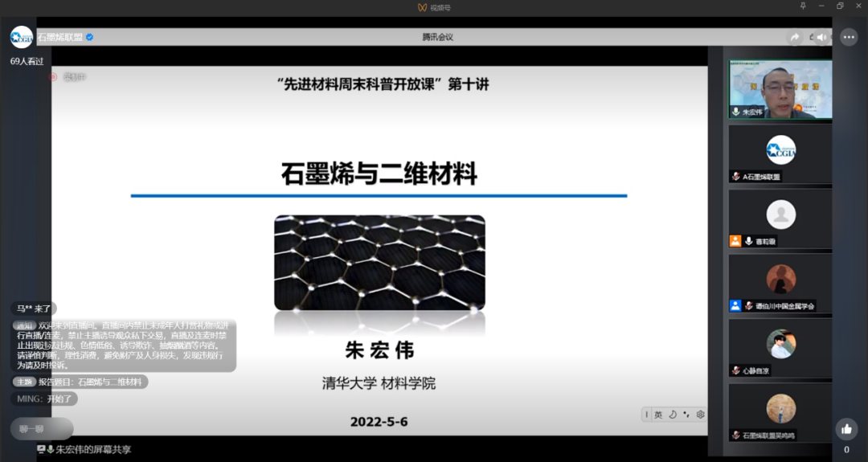Open the three-dots more options button
The height and width of the screenshot is (462, 868).
[849, 37]
